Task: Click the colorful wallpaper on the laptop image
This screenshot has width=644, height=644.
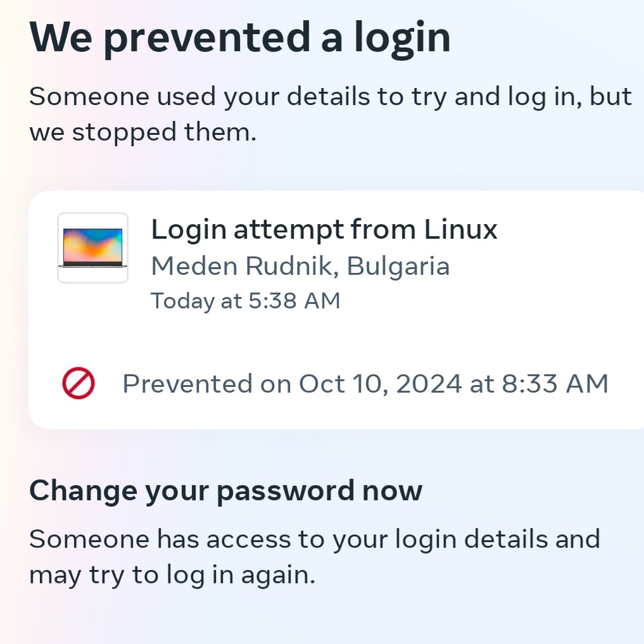Action: point(93,245)
